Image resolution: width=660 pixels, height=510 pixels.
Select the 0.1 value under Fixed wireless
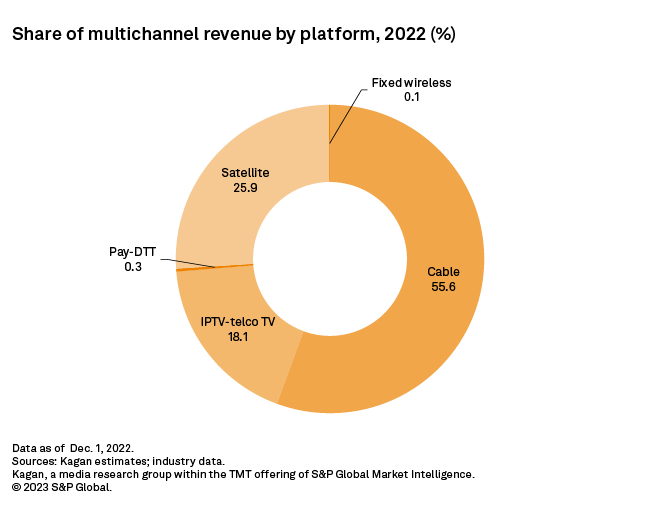click(x=411, y=97)
